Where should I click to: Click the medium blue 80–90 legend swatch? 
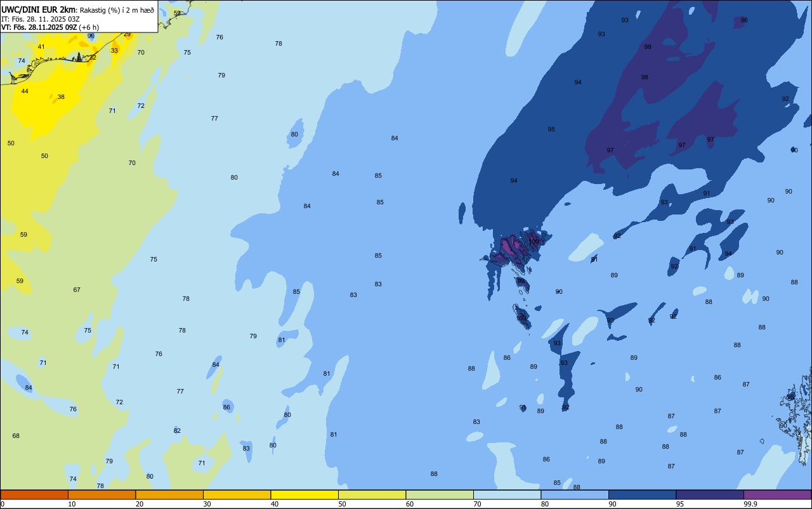tap(575, 494)
